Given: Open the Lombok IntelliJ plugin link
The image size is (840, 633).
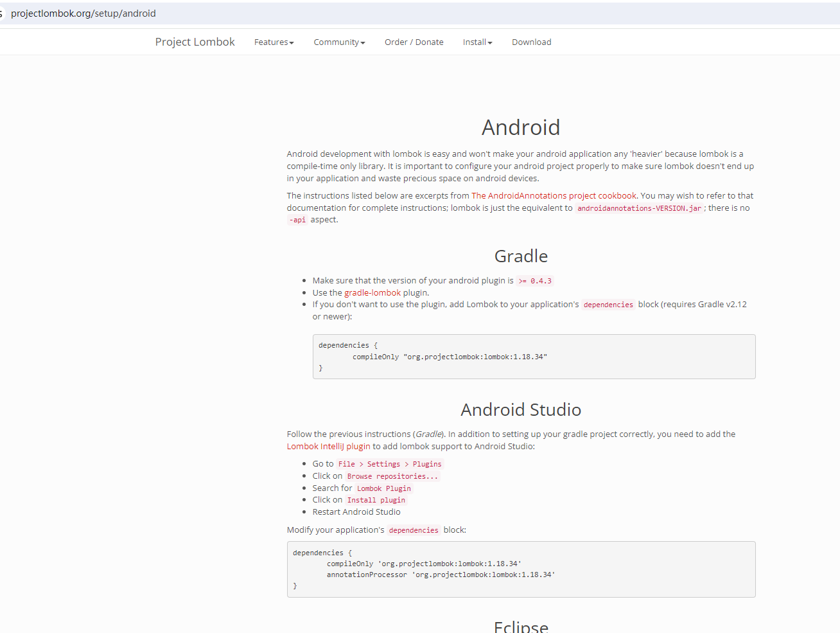Looking at the screenshot, I should pos(328,446).
